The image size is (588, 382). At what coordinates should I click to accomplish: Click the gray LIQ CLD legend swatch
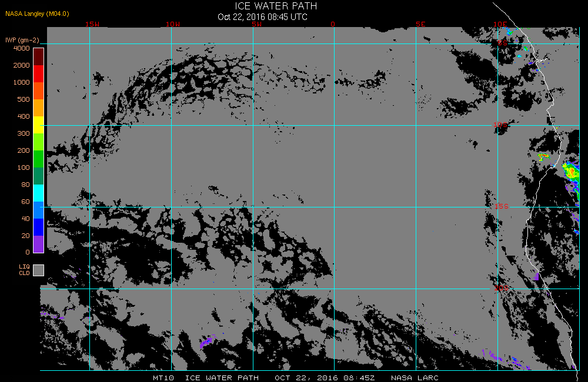click(39, 270)
